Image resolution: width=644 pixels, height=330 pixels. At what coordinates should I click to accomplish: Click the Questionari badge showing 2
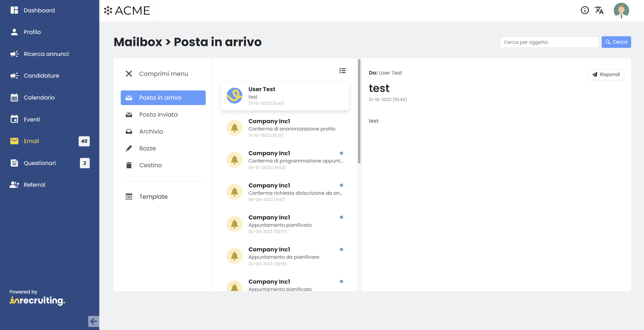[85, 163]
